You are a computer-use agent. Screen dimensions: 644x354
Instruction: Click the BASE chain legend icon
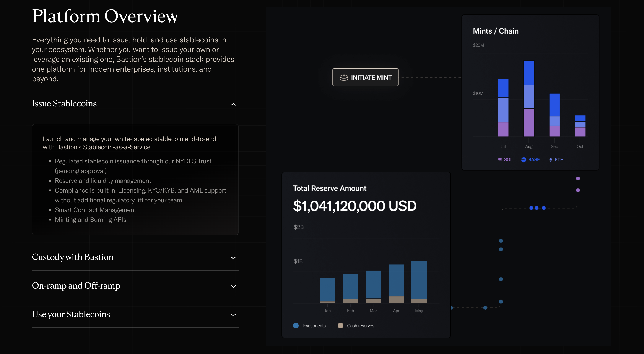point(524,160)
